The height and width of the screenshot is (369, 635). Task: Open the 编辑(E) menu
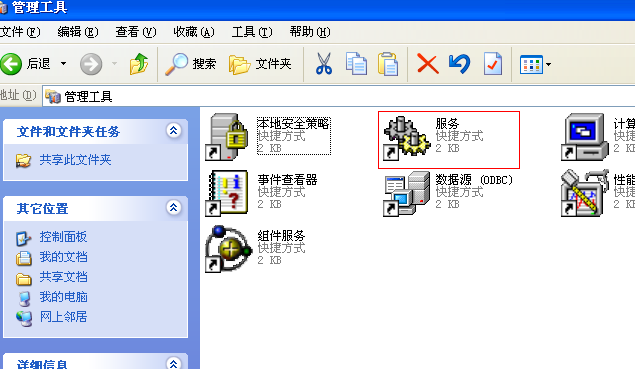coord(78,32)
